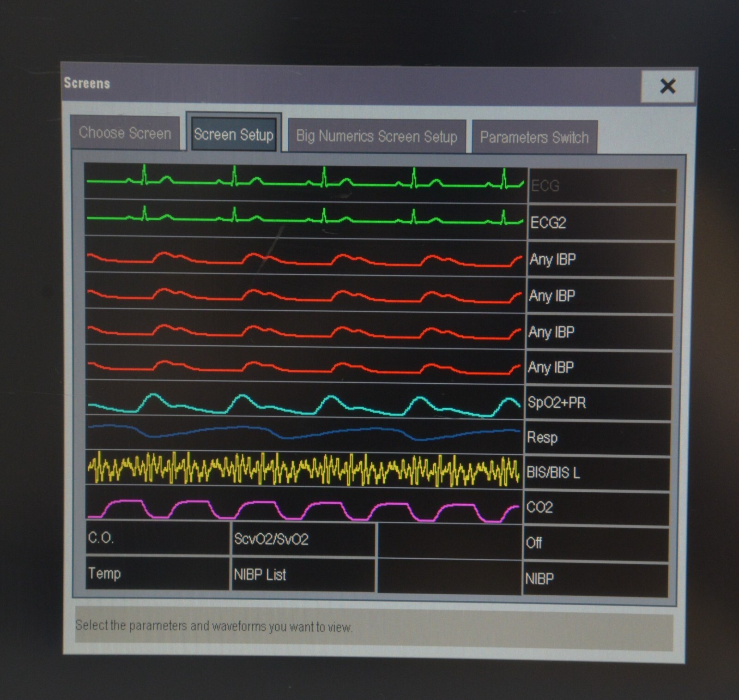Click the NIBP List parameter cell
Image resolution: width=739 pixels, height=700 pixels.
coord(303,575)
